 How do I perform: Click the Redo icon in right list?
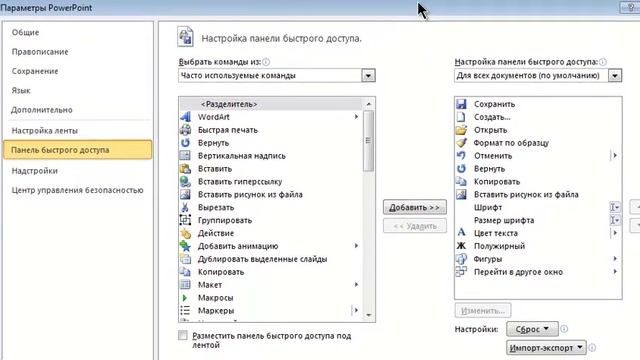(x=461, y=169)
